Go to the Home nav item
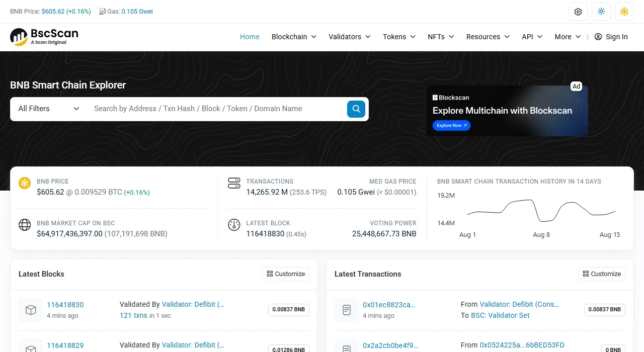644x352 pixels. point(250,37)
